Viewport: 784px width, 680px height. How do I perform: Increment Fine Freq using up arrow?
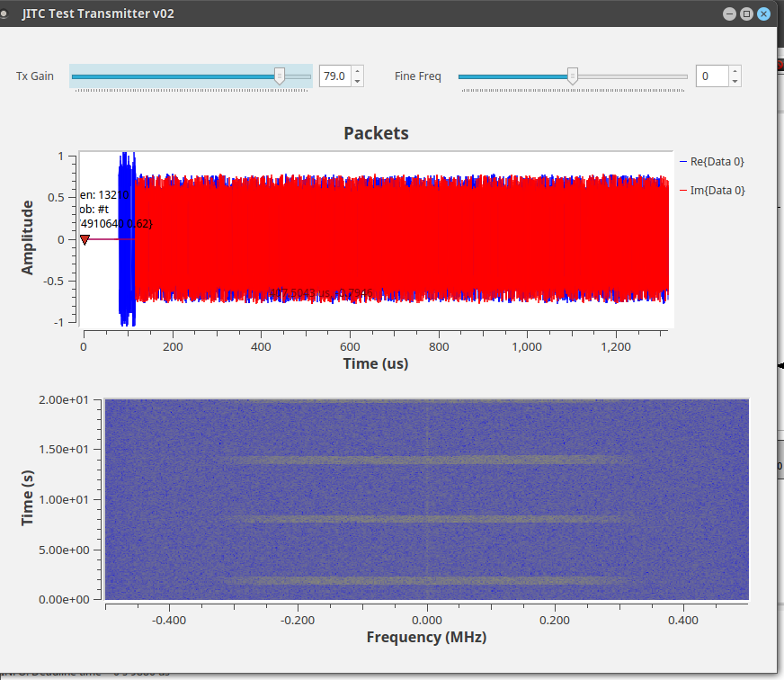735,71
